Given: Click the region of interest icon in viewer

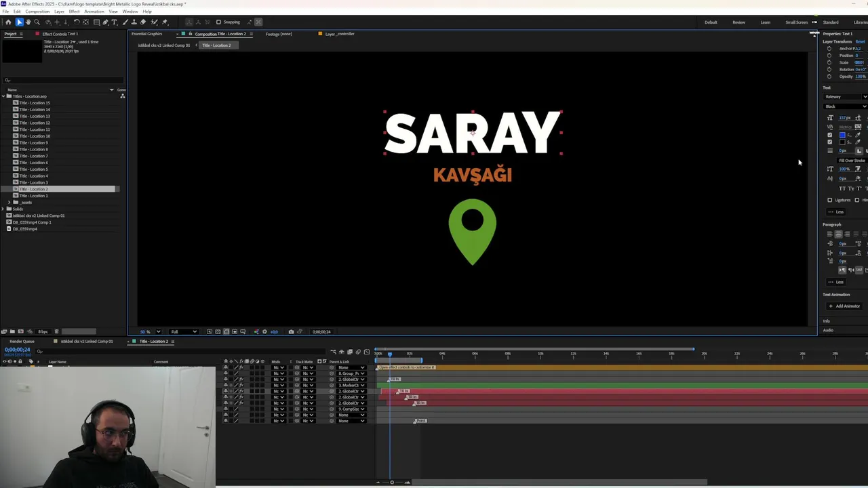Looking at the screenshot, I should [235, 331].
